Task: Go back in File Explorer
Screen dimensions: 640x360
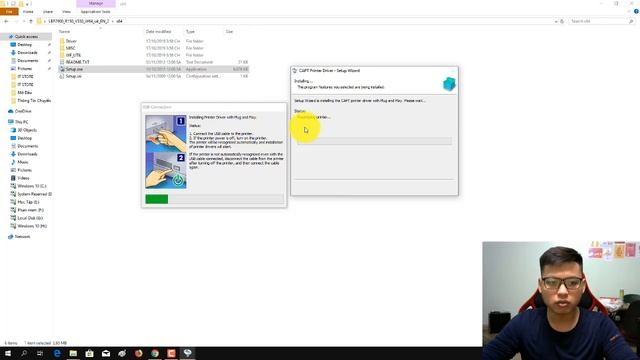Action: pyautogui.click(x=6, y=21)
